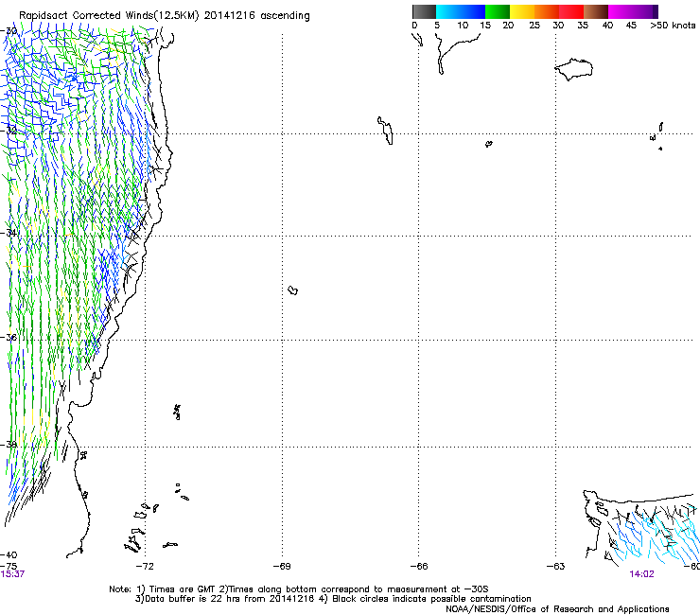Click the 'NOAA/NESDIS/Office of Research and Applications' credit
Image resolution: width=700 pixels, height=615 pixels.
[557, 609]
